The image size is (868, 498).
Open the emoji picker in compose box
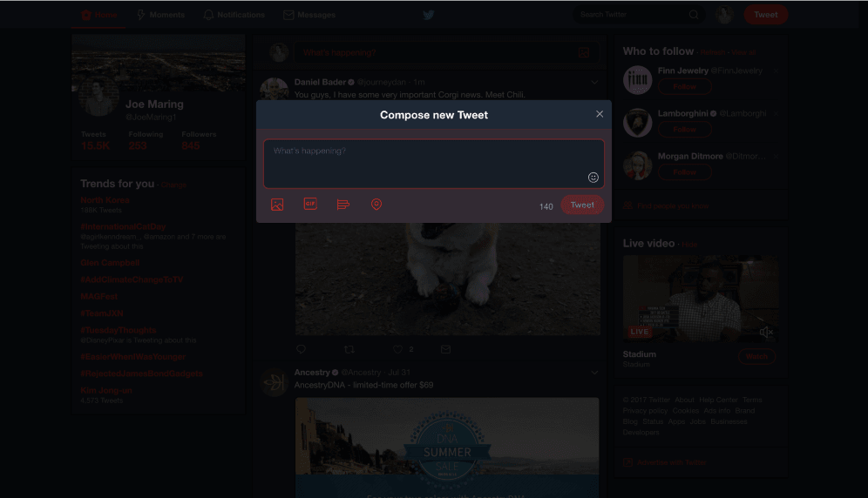tap(593, 178)
